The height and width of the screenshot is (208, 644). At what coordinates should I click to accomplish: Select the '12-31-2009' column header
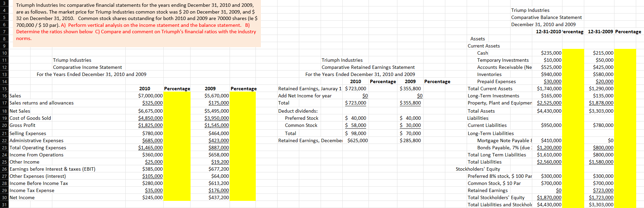coord(600,32)
